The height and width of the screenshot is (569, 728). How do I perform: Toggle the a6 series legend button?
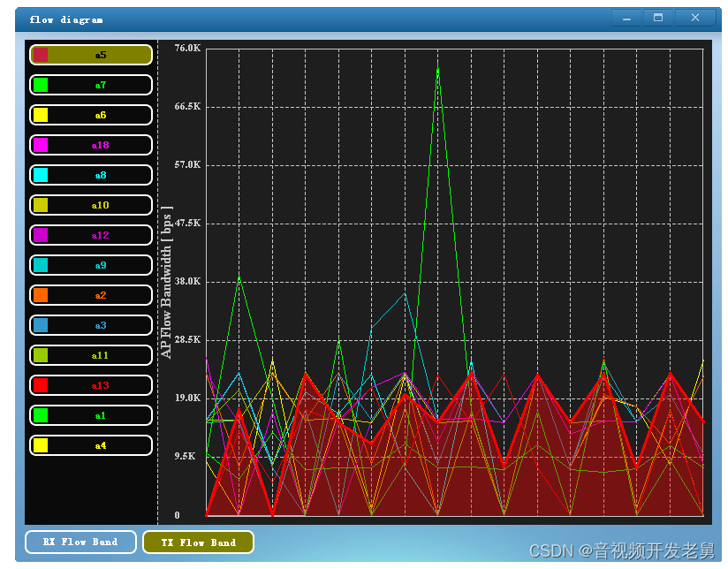click(x=91, y=115)
